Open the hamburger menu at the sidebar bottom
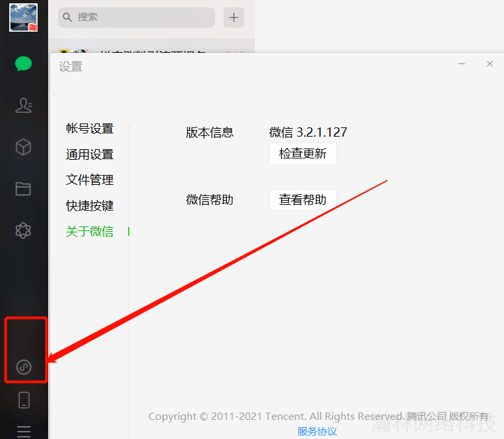 coord(24,432)
